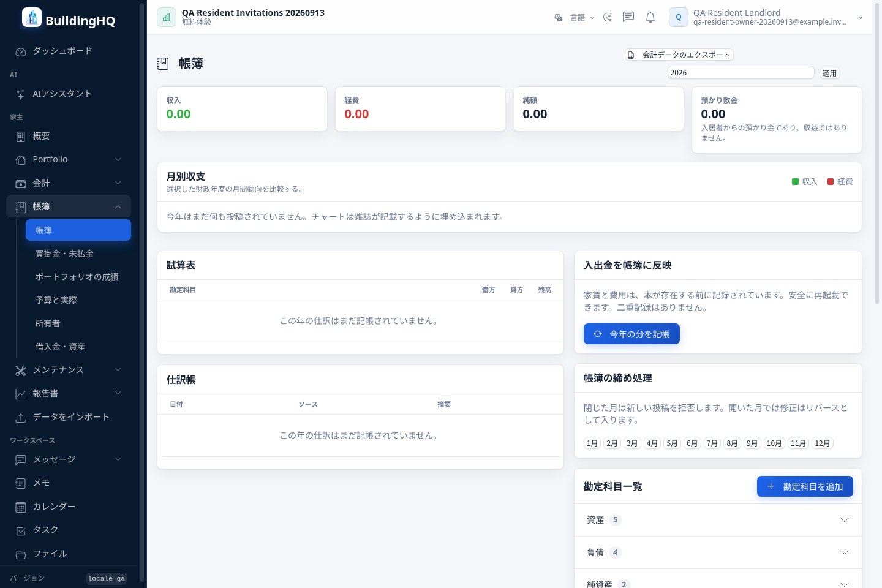
Task: Toggle dark mode moon icon
Action: tap(607, 17)
